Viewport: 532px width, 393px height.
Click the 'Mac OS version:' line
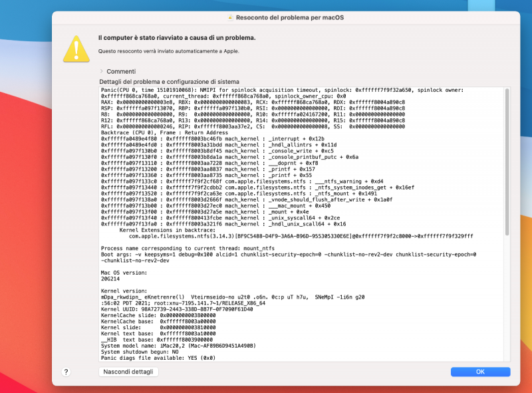coord(124,273)
